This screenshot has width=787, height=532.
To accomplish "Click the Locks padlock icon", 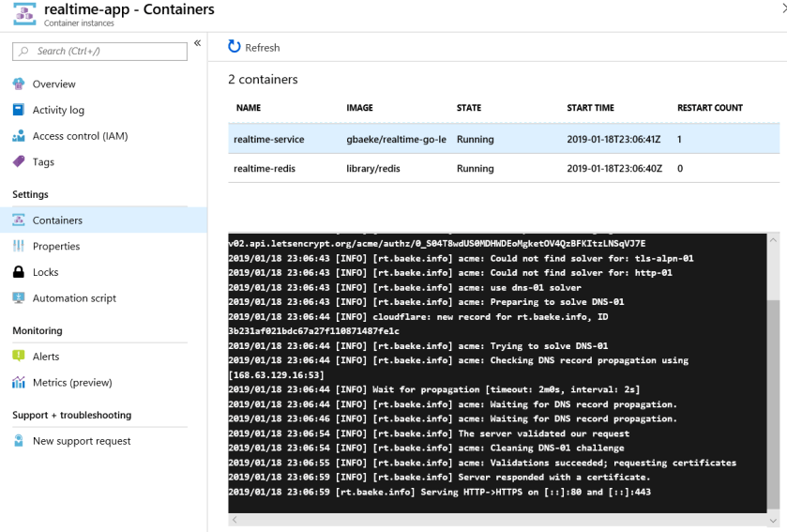I will pos(18,272).
